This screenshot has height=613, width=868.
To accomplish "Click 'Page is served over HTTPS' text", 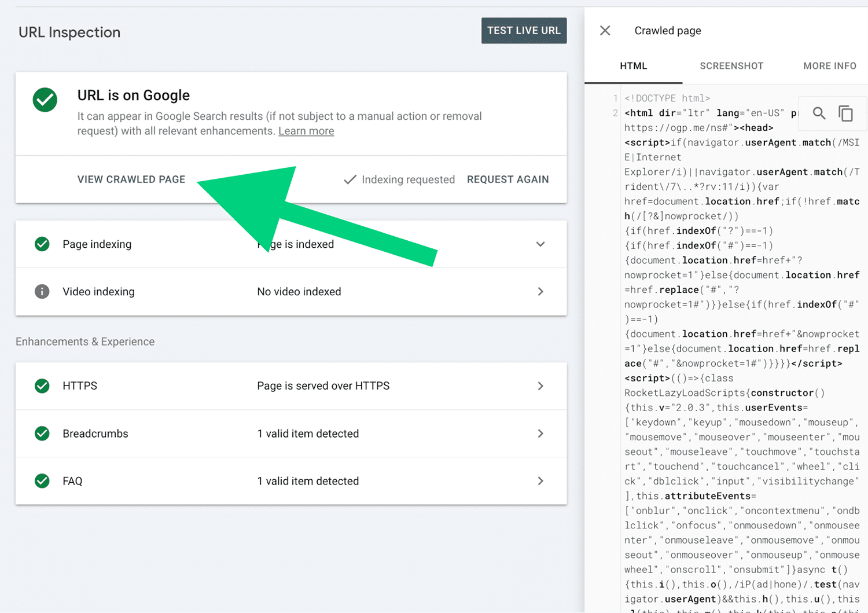I will click(x=323, y=386).
